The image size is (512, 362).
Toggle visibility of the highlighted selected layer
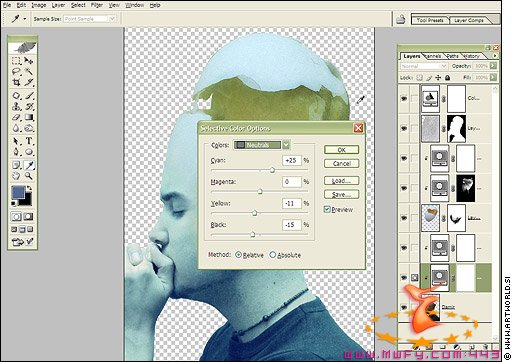point(404,277)
